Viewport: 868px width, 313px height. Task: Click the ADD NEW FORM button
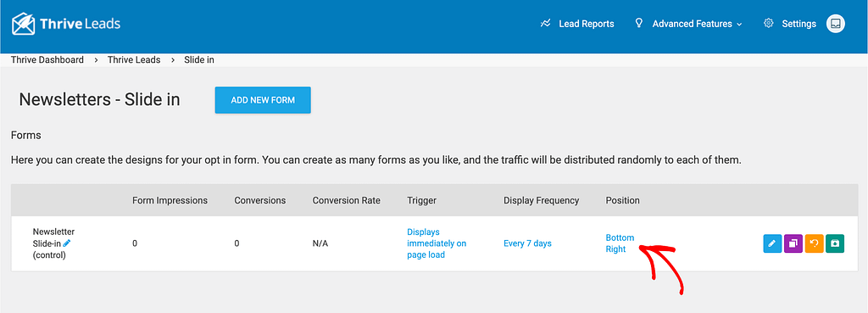click(x=263, y=100)
